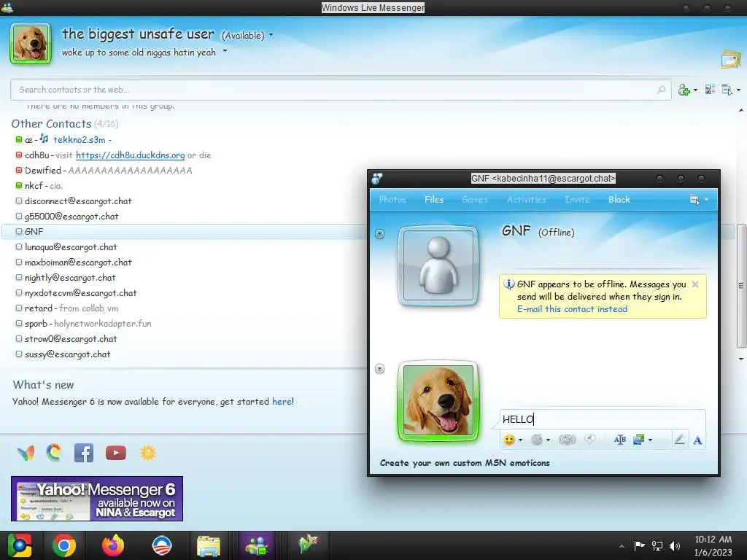Click E-mail this contact instead link
The height and width of the screenshot is (560, 747).
coord(572,309)
